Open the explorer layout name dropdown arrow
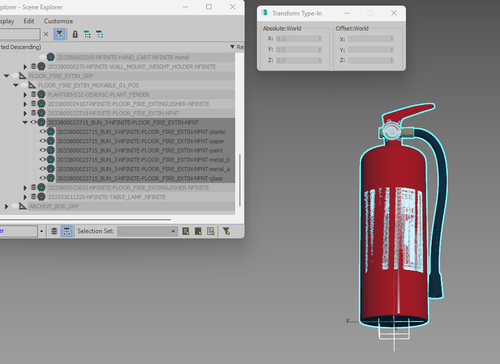Viewport: 500px width, 364px height. (42, 231)
